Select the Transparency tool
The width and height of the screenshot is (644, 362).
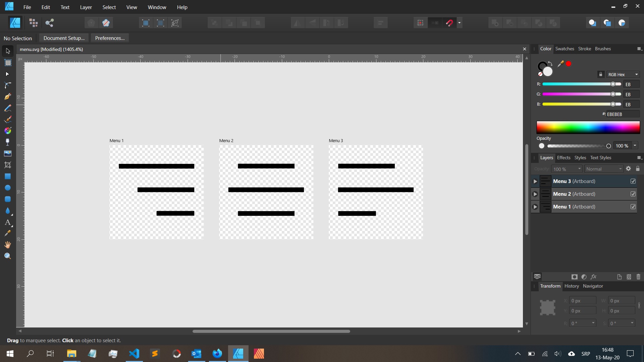tap(8, 142)
